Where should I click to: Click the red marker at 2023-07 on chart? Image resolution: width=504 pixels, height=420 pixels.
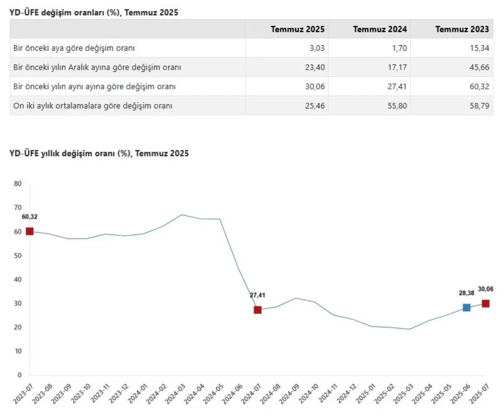[x=29, y=231]
